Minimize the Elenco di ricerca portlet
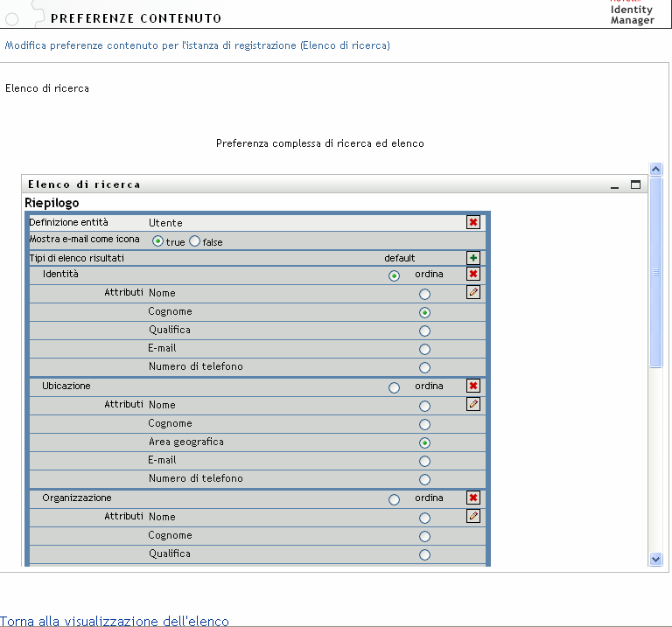Screen dimensions: 672x627 coord(614,185)
